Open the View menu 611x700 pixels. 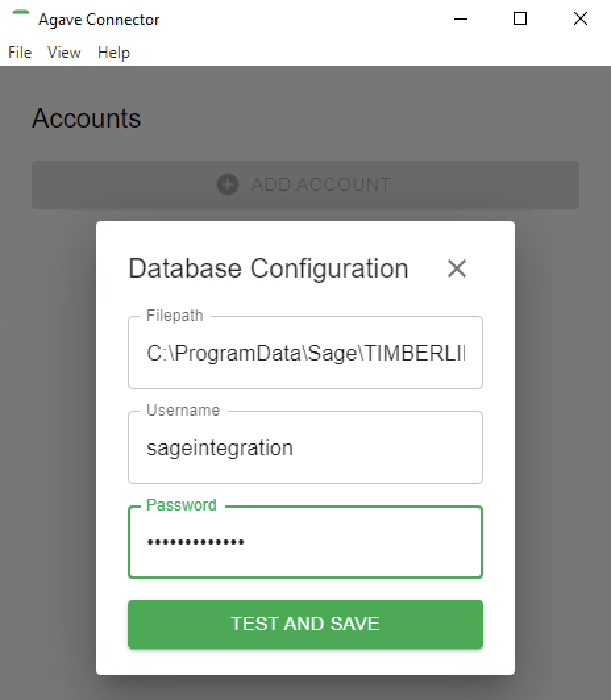65,53
